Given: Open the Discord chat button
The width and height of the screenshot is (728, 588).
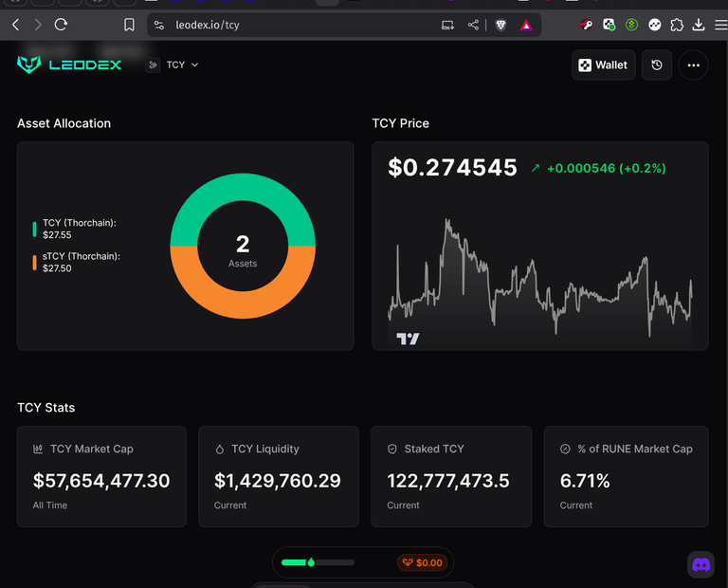Looking at the screenshot, I should click(x=701, y=565).
